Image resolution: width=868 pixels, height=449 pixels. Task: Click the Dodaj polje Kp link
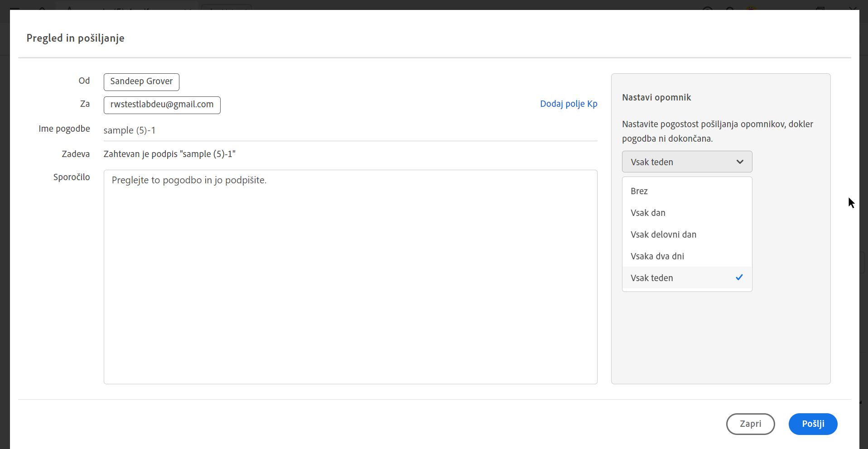pyautogui.click(x=569, y=104)
